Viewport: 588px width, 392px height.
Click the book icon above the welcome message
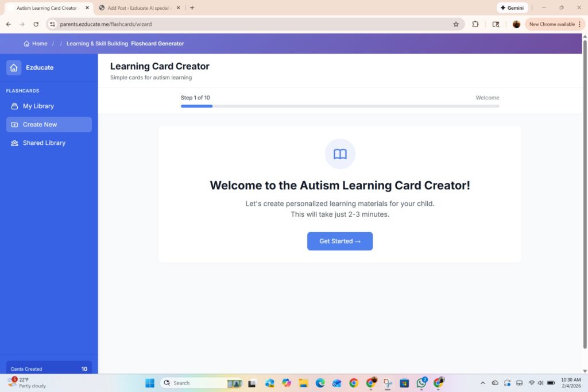point(340,154)
